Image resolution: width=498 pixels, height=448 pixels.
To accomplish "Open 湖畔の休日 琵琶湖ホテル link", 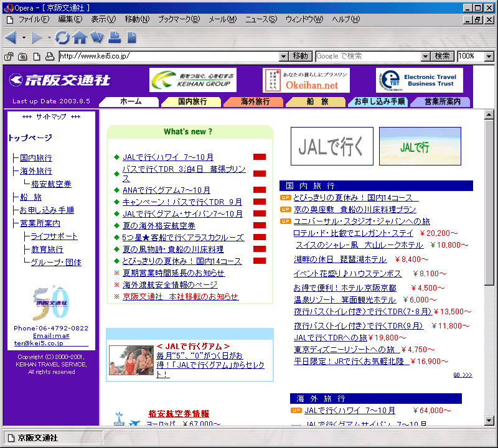I will tap(340, 259).
